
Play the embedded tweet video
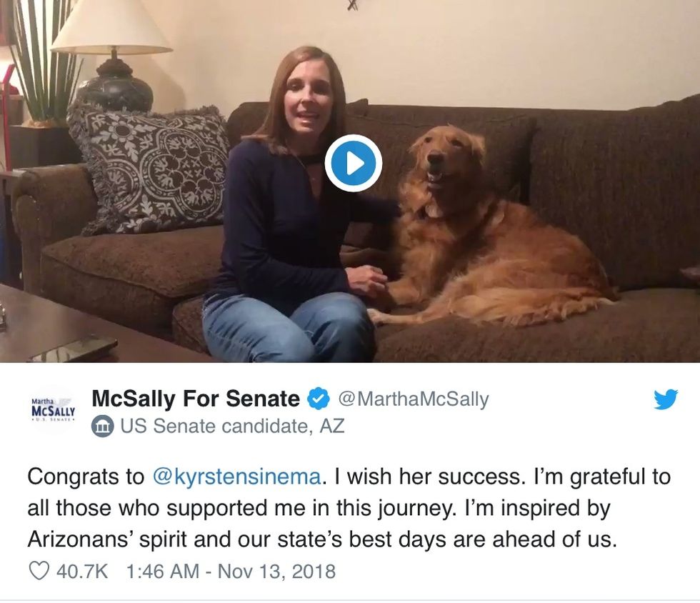pyautogui.click(x=353, y=163)
